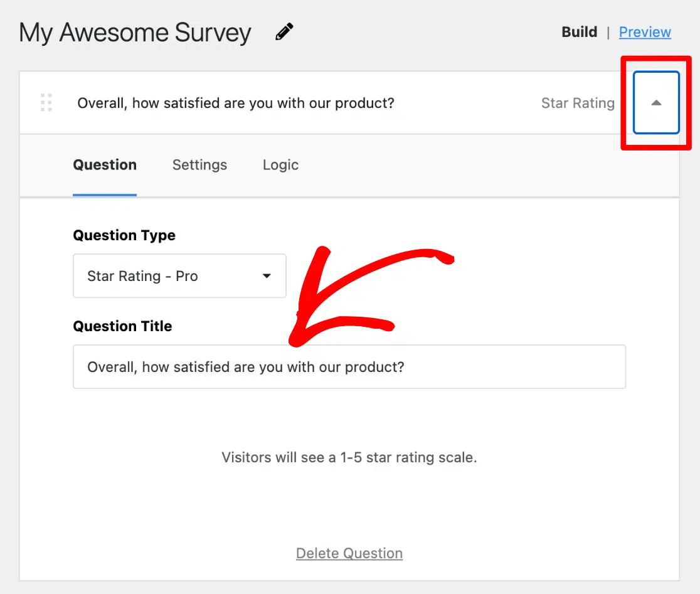Screen dimensions: 700x594
Task: Click the My Awesome Survey title
Action: coord(135,33)
